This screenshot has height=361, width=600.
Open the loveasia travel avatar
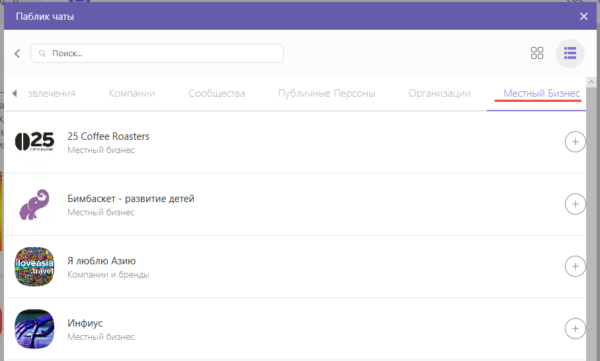pos(34,266)
